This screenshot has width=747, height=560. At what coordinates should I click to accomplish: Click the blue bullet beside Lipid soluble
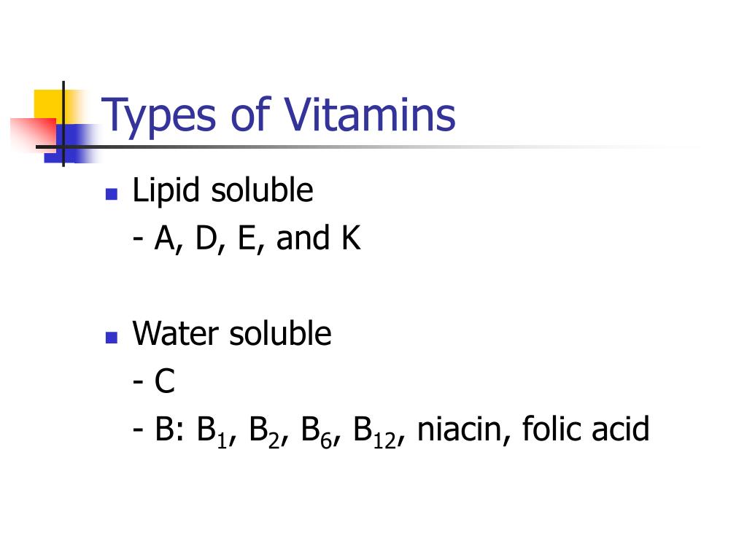(112, 194)
